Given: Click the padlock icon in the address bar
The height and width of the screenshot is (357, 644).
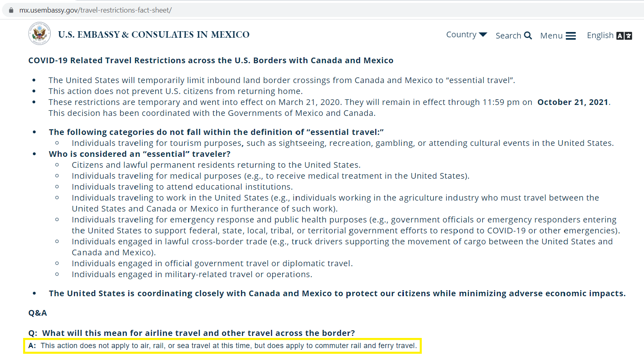Looking at the screenshot, I should 11,10.
